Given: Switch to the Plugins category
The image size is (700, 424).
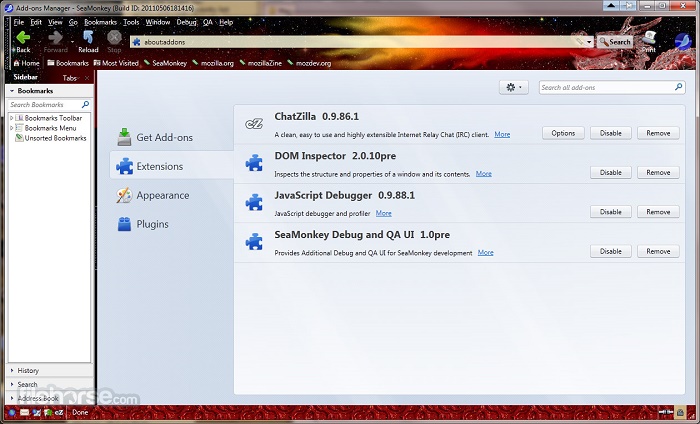Looking at the screenshot, I should (151, 225).
